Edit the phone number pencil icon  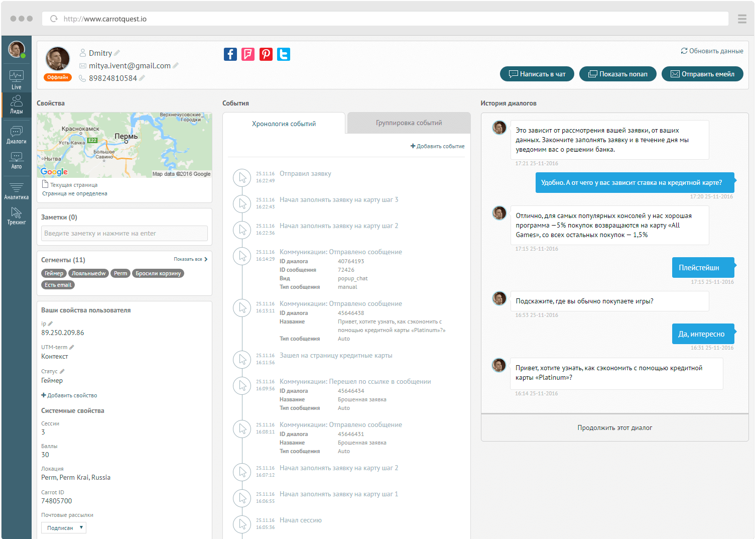(x=142, y=78)
